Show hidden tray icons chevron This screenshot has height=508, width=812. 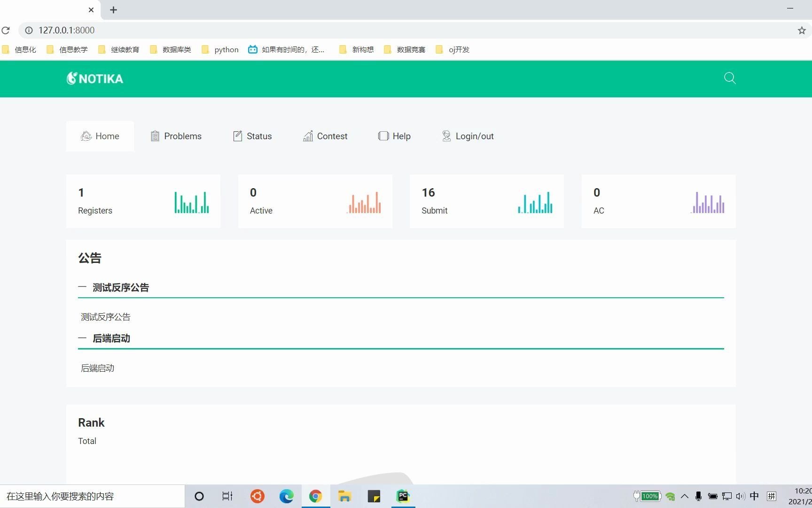click(685, 496)
